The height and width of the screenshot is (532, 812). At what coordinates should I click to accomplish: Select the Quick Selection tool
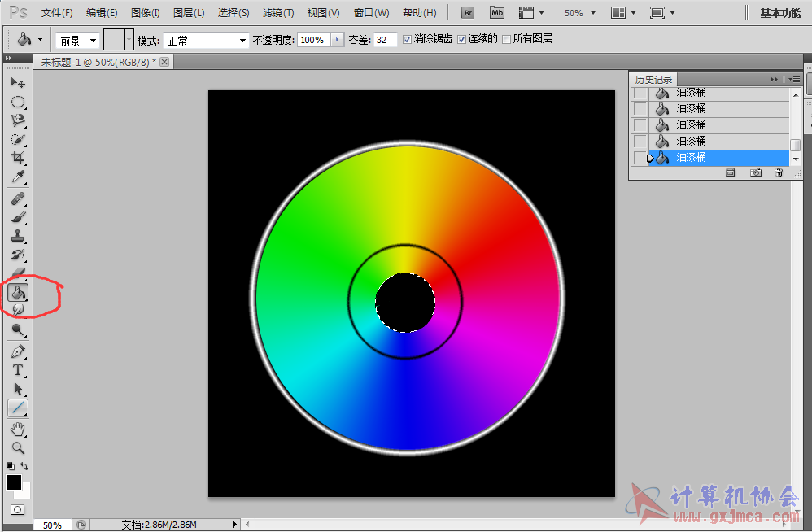[18, 138]
